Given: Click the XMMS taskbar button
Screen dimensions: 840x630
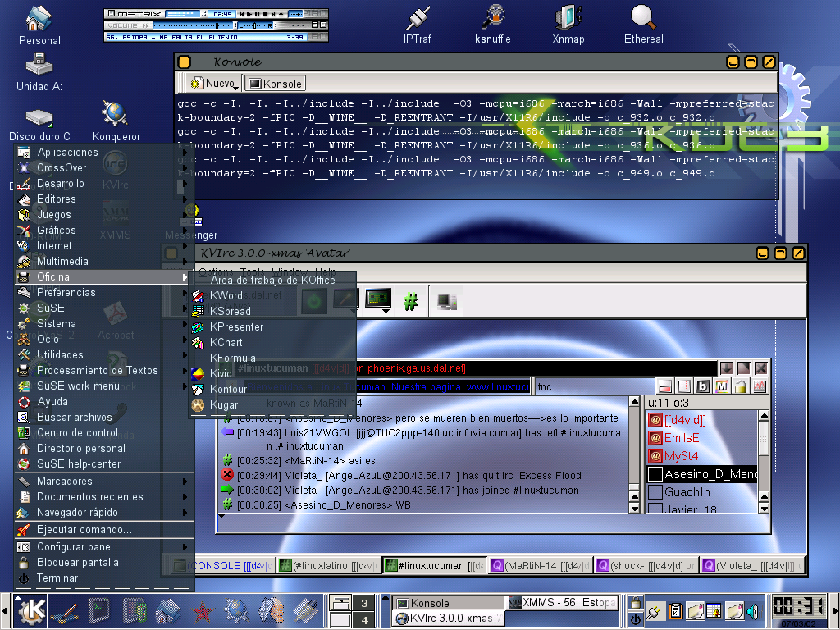Looking at the screenshot, I should (x=562, y=603).
